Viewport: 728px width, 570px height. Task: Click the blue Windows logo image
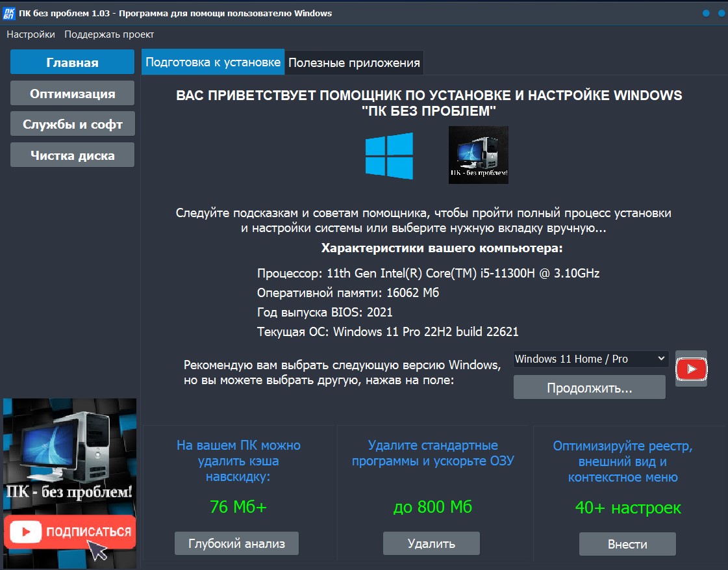point(389,155)
